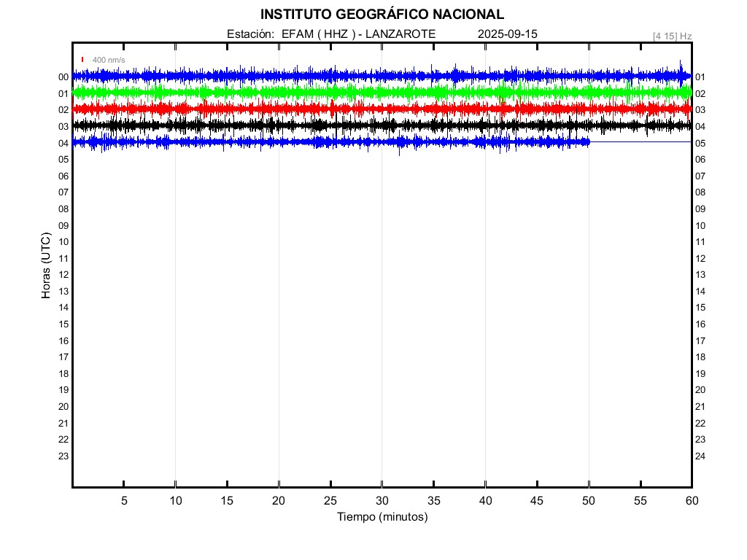This screenshot has width=747, height=560.
Task: Click the Tiempo (minutos) axis title
Action: [x=382, y=517]
